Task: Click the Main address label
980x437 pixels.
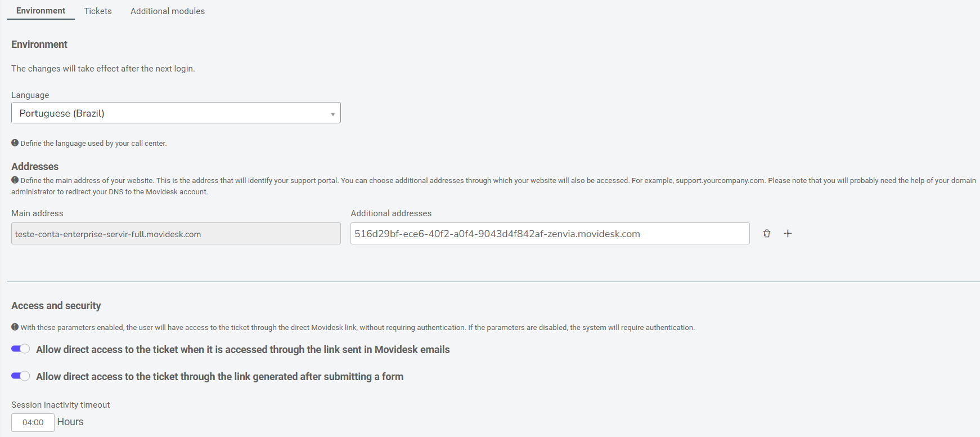Action: point(37,213)
